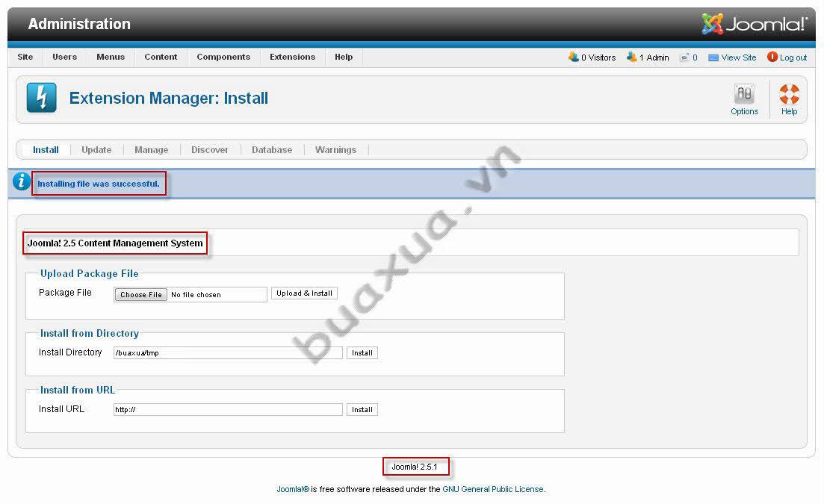Image resolution: width=824 pixels, height=504 pixels.
Task: Open the Help menu in menu bar
Action: (344, 57)
